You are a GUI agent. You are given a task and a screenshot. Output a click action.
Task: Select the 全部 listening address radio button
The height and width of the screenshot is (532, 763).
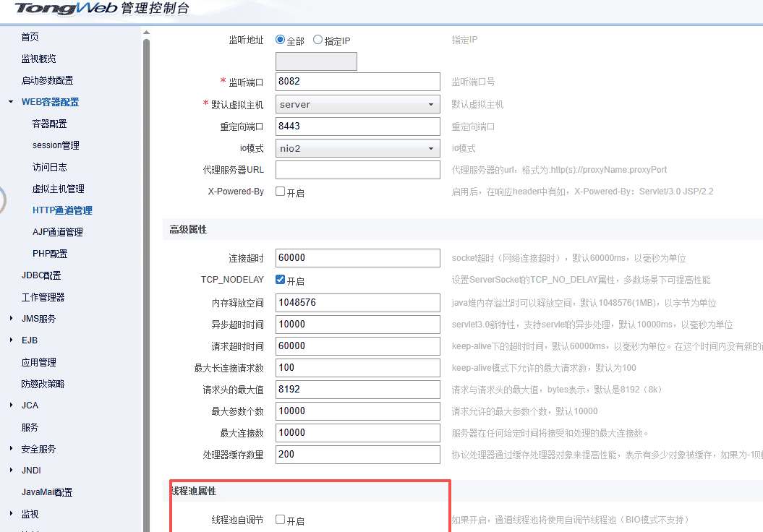coord(281,40)
